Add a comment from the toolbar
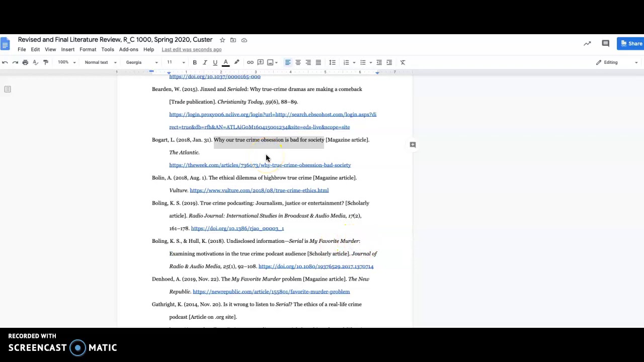 261,62
